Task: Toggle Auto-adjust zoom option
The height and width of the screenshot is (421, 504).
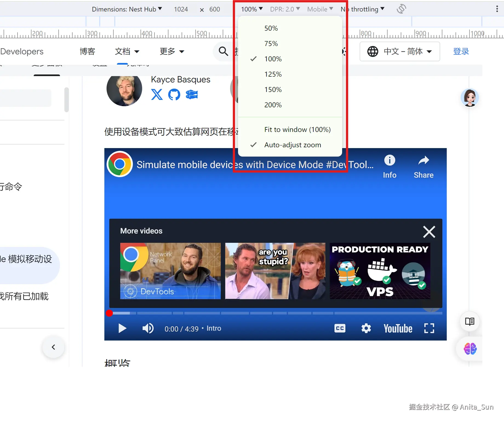Action: pos(290,145)
